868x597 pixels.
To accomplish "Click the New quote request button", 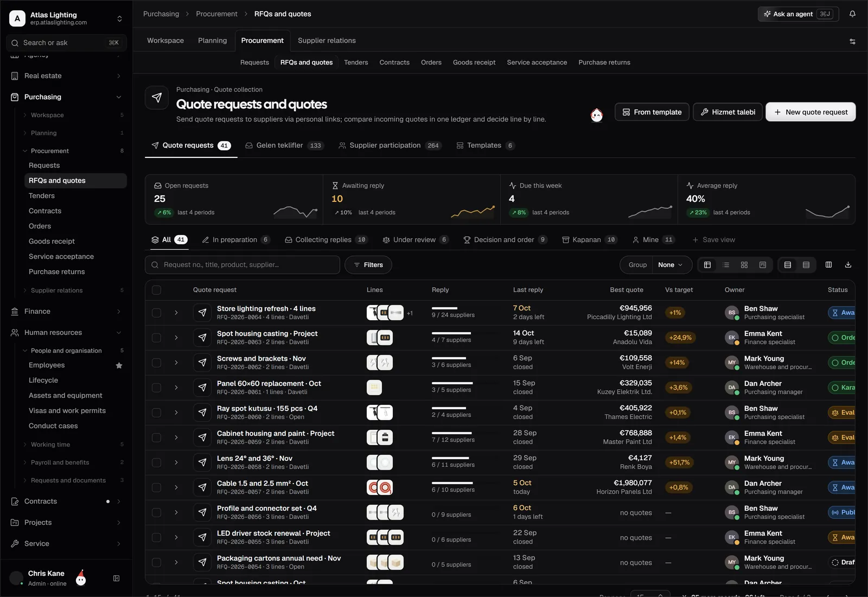I will (x=810, y=112).
